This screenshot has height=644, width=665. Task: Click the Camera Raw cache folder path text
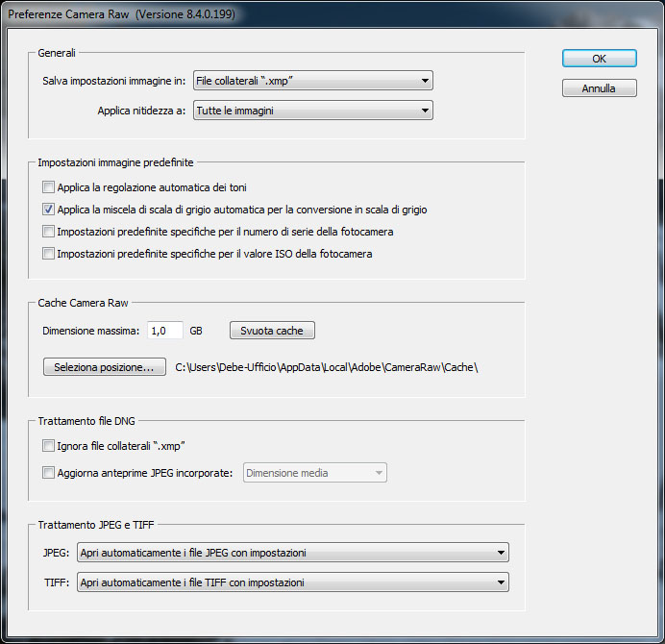(325, 367)
